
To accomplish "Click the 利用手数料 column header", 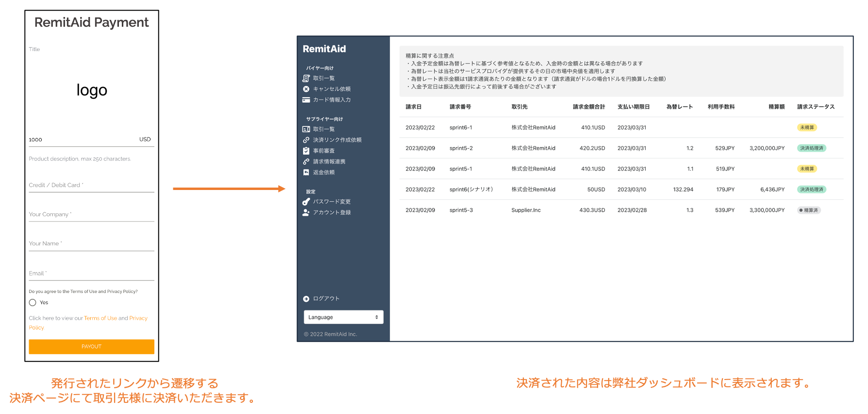I will pyautogui.click(x=721, y=107).
